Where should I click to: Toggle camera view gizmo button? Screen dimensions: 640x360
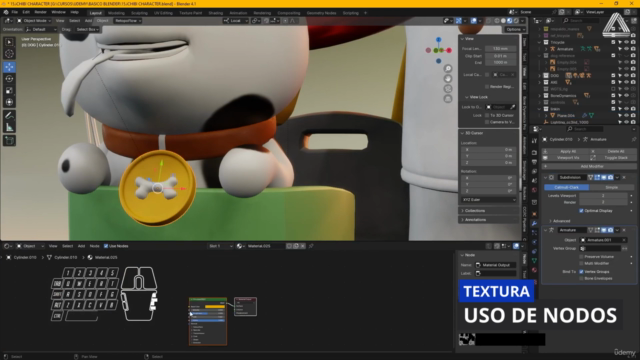point(448,89)
